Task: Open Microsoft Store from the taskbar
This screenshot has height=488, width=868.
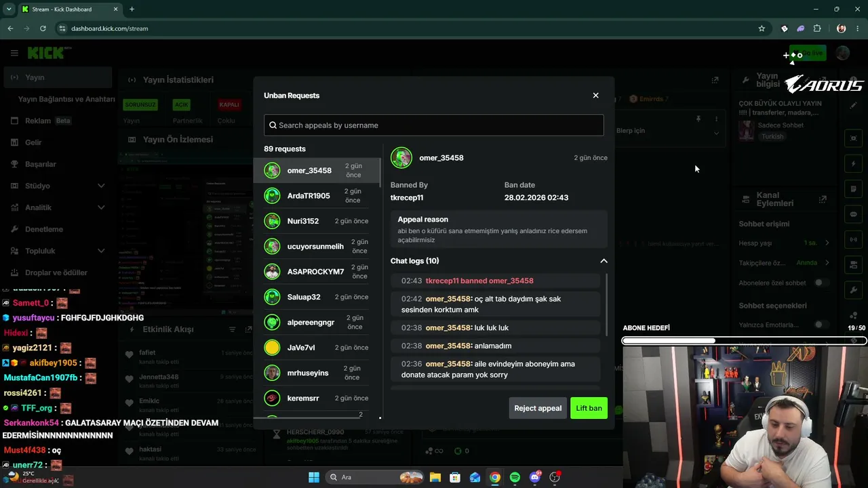Action: 455,477
